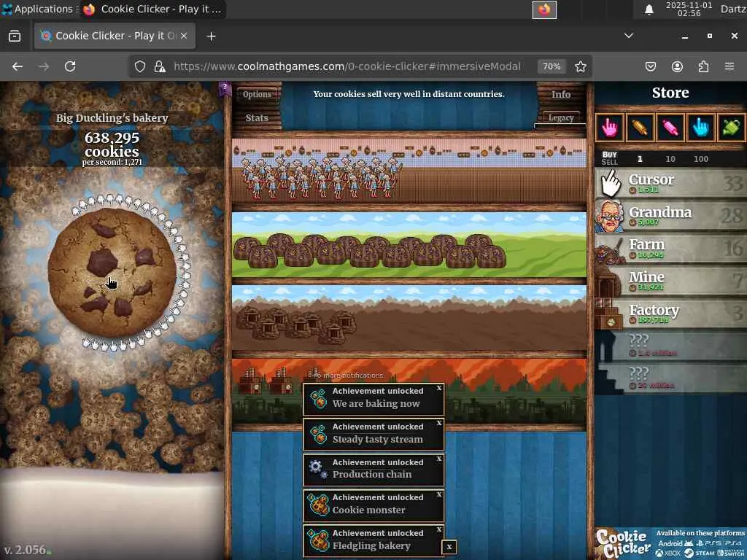Select the Cookie Clicker browser tab
This screenshot has width=747, height=560.
click(x=115, y=36)
